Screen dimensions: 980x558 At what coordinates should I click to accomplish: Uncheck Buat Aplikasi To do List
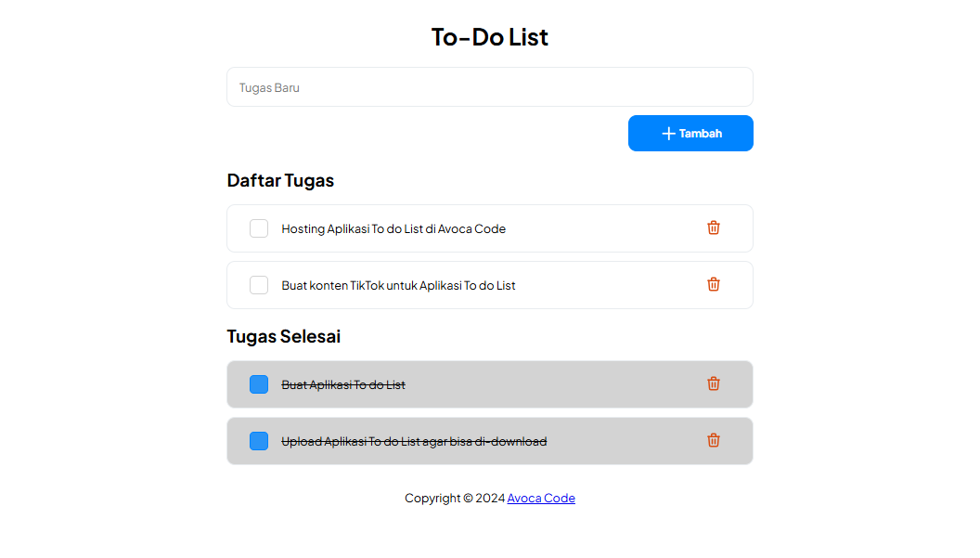click(259, 383)
